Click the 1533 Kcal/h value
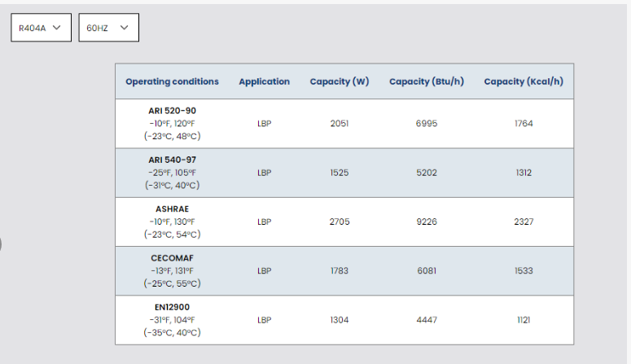This screenshot has height=364, width=631. pyautogui.click(x=524, y=271)
